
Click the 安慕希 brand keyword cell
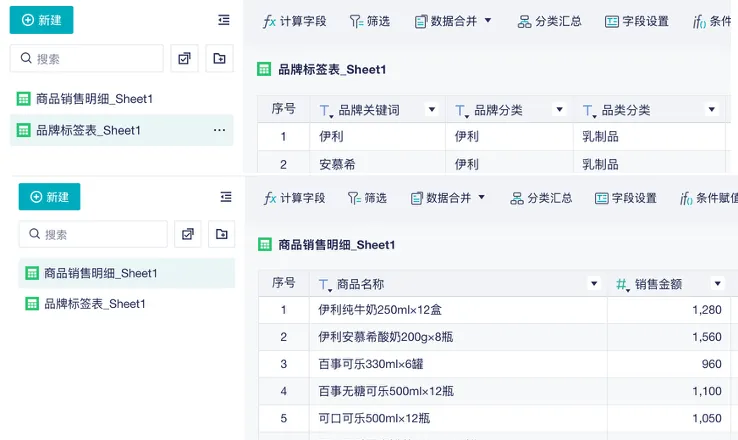[x=338, y=164]
